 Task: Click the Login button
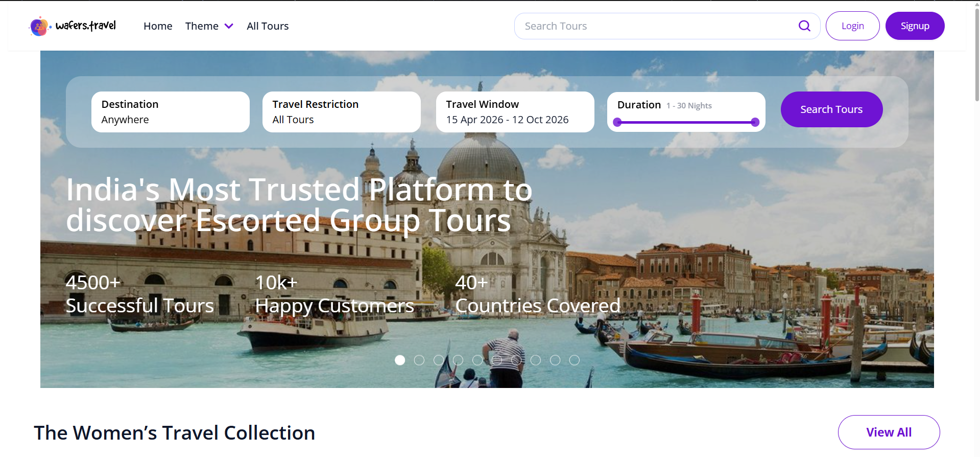tap(852, 26)
